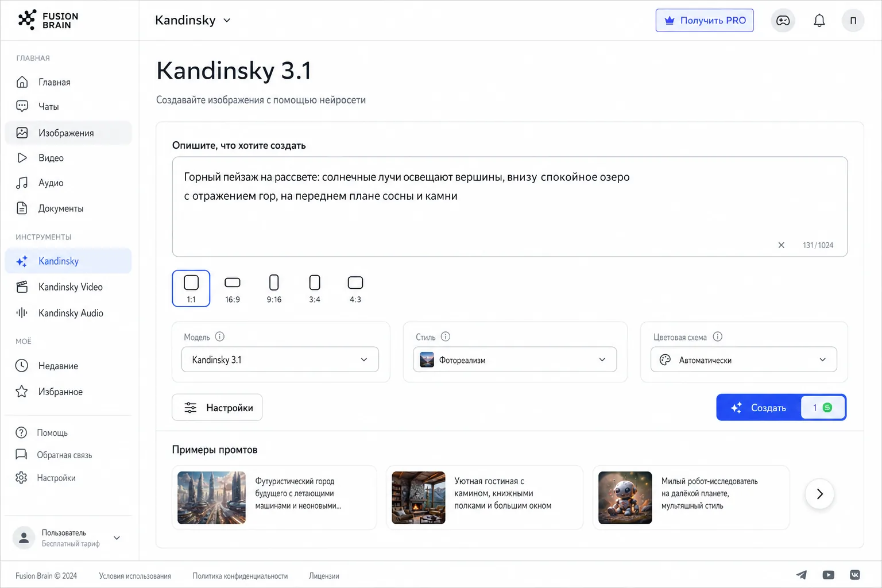Click the info icon next to Стиль
This screenshot has width=882, height=588.
[x=446, y=336]
